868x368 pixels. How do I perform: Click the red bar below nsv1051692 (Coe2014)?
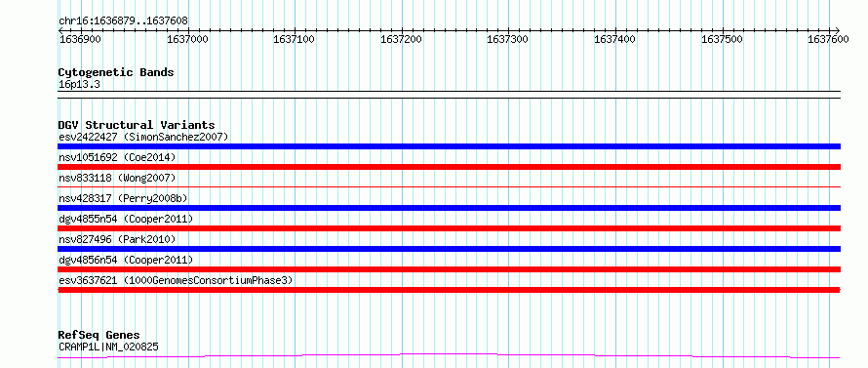point(449,167)
